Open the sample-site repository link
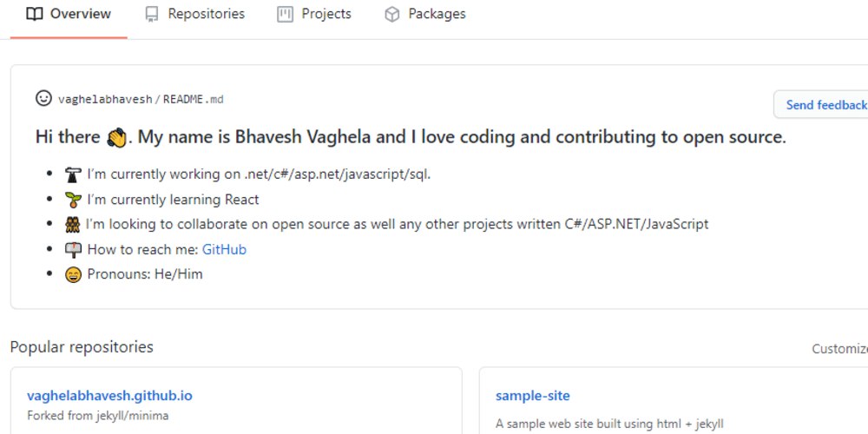This screenshot has width=868, height=434. tap(533, 396)
